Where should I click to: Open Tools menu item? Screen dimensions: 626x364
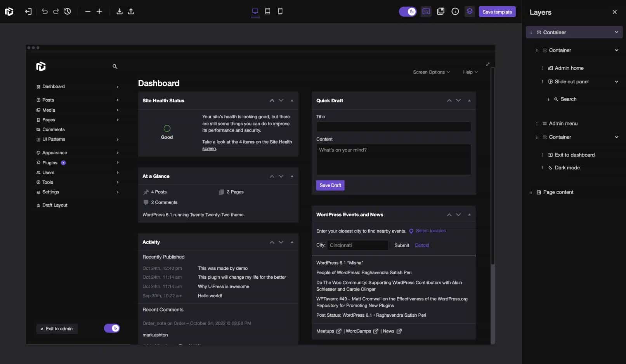(x=48, y=182)
